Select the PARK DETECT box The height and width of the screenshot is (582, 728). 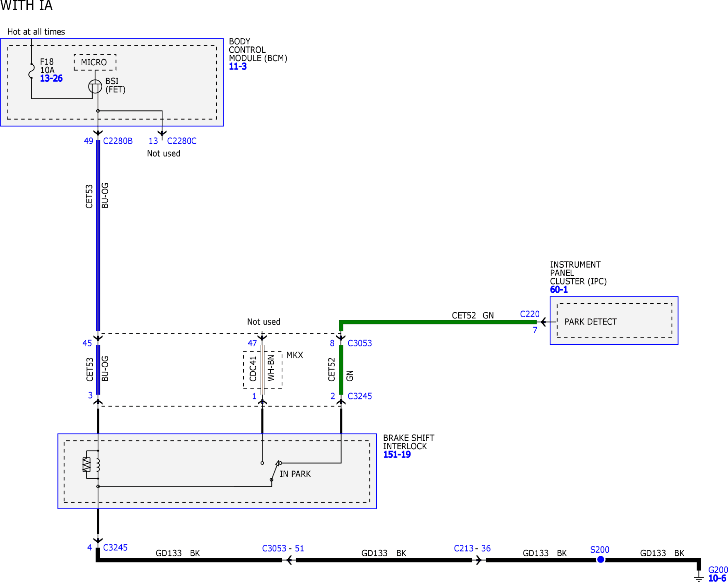(x=614, y=320)
